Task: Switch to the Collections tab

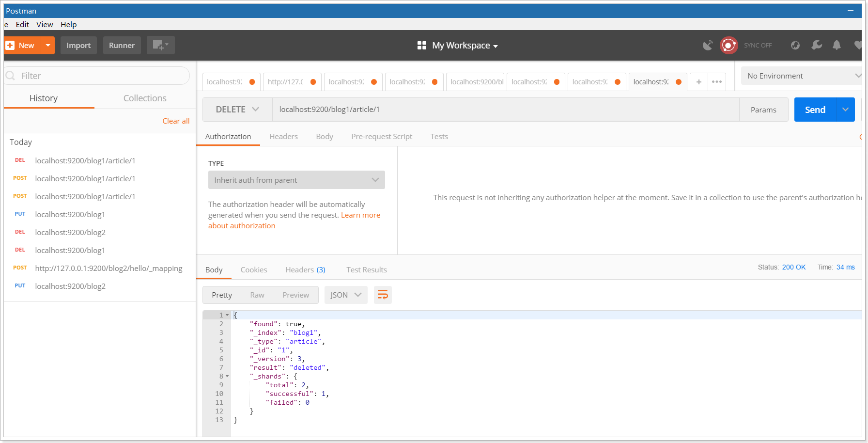Action: (145, 98)
